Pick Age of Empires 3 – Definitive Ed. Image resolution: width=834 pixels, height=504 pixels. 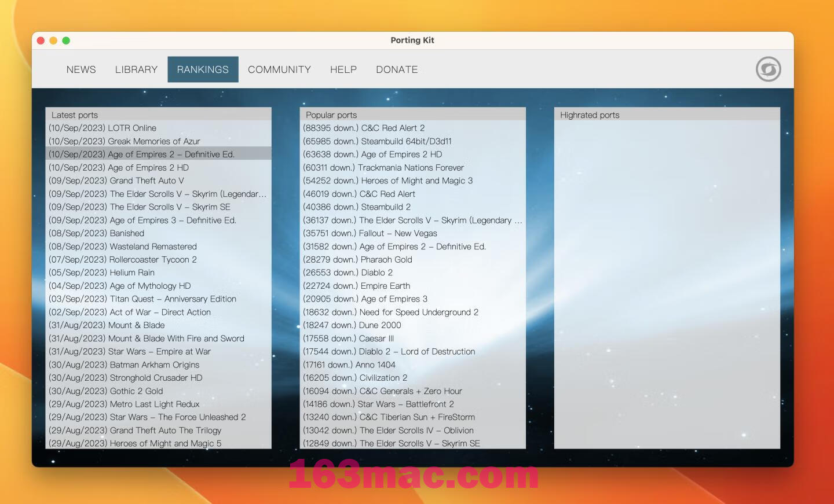pyautogui.click(x=158, y=220)
